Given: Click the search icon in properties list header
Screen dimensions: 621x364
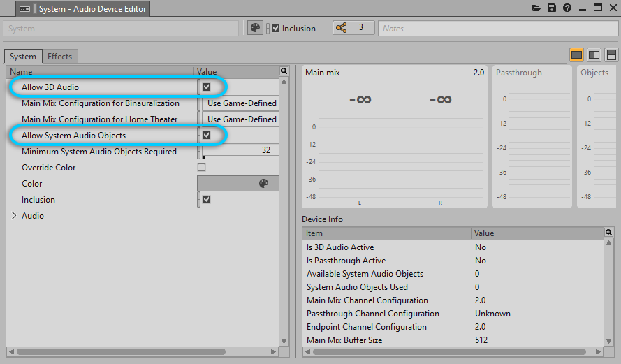Looking at the screenshot, I should click(x=284, y=71).
